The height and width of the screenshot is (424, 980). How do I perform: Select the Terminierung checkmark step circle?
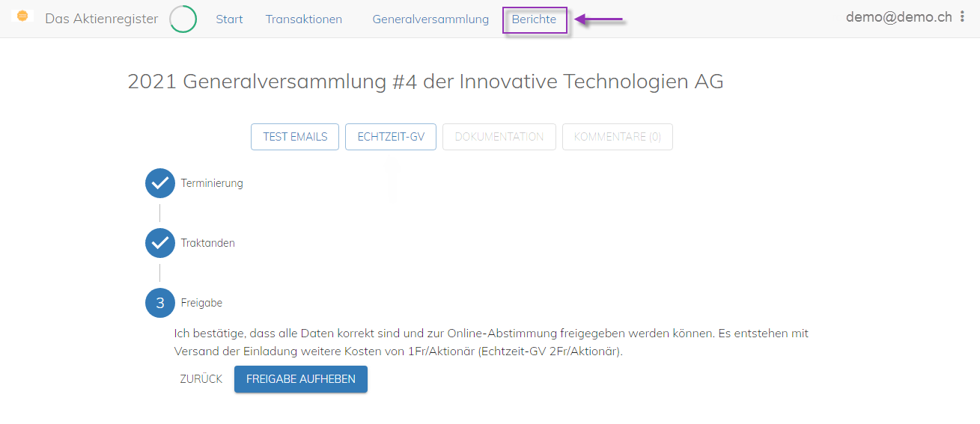(160, 183)
